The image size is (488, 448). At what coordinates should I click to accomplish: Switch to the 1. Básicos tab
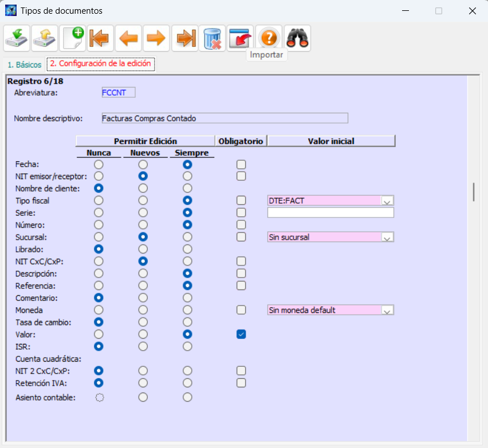(x=24, y=65)
